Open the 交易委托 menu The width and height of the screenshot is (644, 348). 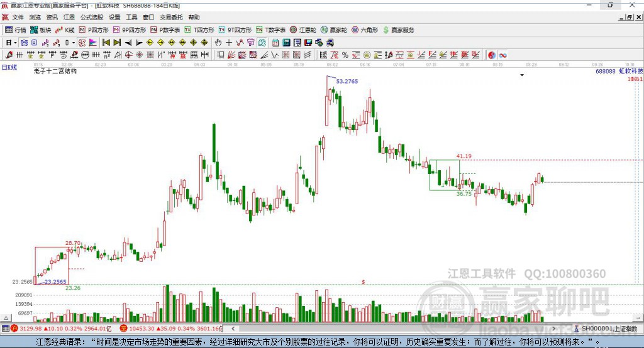pos(171,17)
